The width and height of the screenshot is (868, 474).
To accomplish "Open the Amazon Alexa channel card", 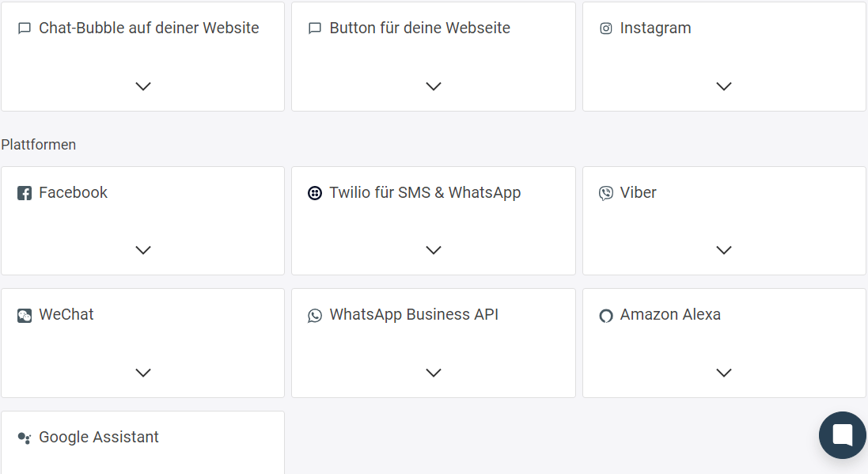I will 723,373.
